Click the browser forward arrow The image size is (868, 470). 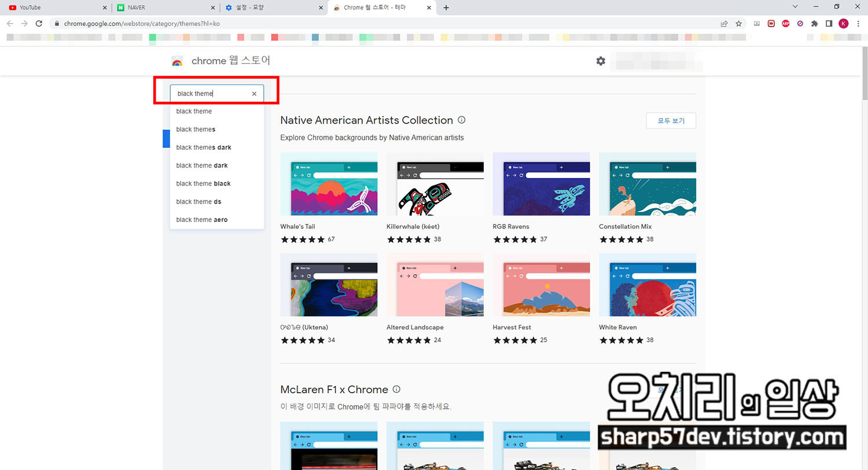click(x=24, y=24)
